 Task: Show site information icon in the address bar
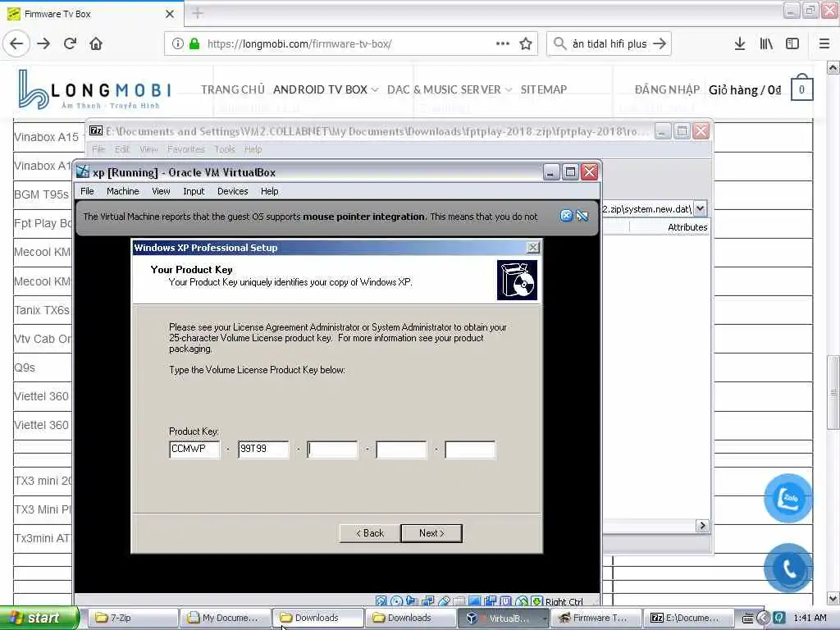point(178,43)
